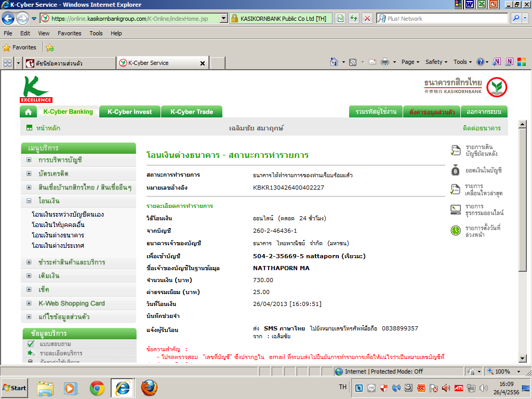
Task: Click โอนเงินต่างประเทศ menu link
Action: click(x=58, y=245)
